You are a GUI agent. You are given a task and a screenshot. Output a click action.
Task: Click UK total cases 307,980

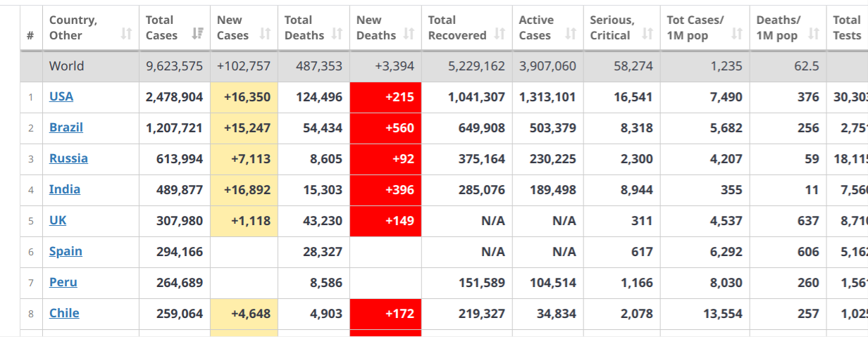[x=180, y=221]
